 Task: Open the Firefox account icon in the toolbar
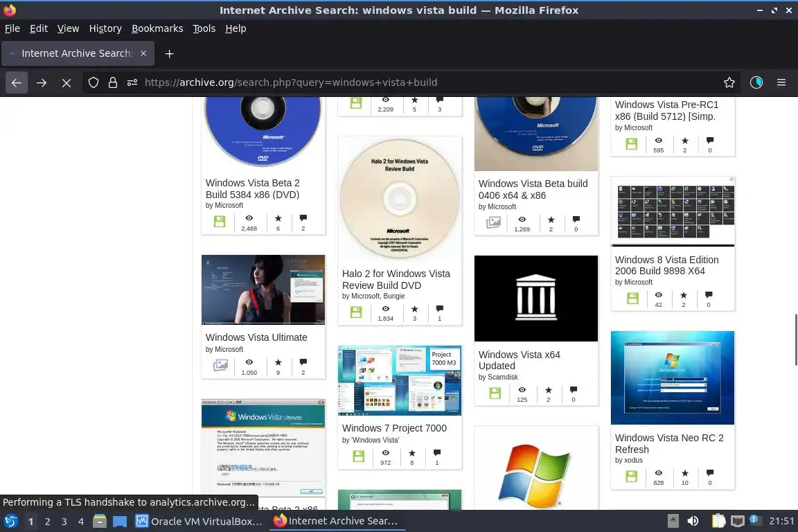pos(756,82)
